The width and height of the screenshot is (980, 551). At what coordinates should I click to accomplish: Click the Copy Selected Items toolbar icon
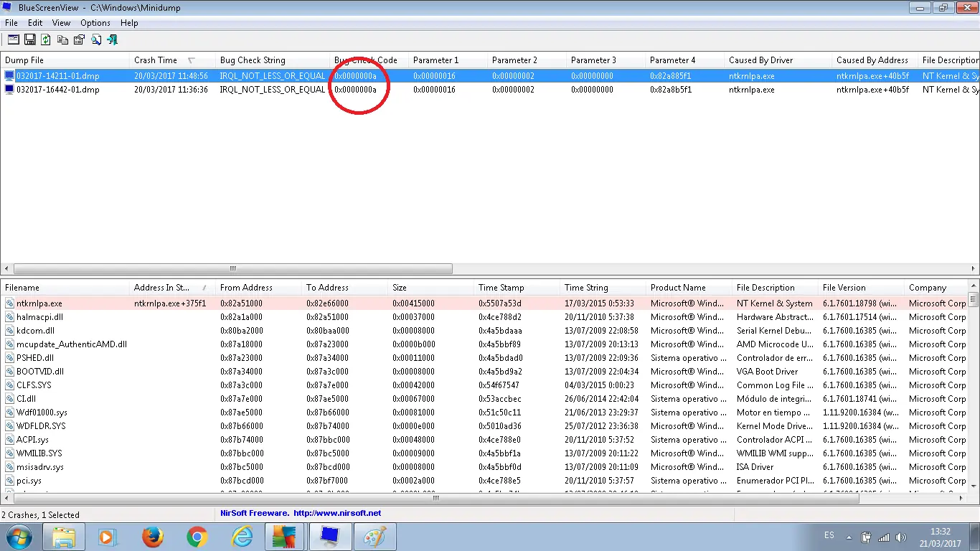point(63,39)
